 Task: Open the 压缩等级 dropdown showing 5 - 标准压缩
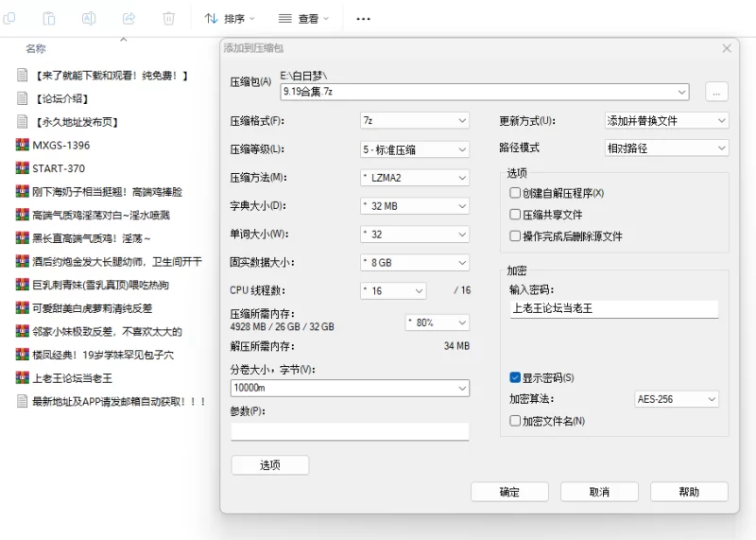pos(415,149)
